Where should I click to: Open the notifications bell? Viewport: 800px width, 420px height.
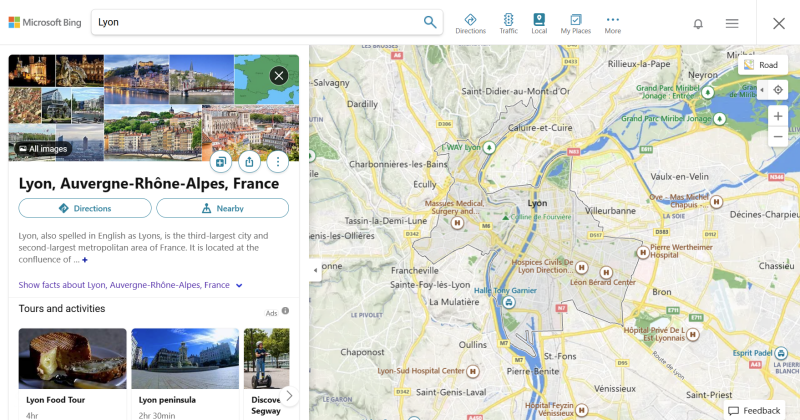(698, 24)
